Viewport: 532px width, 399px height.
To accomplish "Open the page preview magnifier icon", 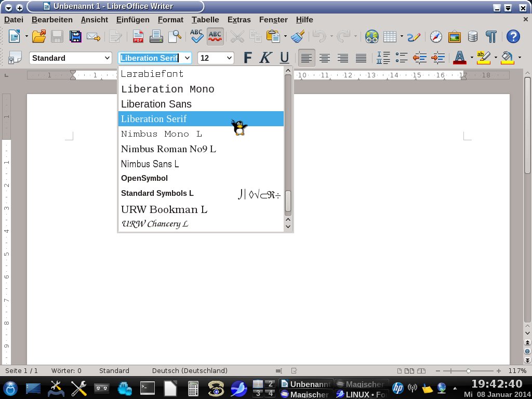I will (175, 36).
